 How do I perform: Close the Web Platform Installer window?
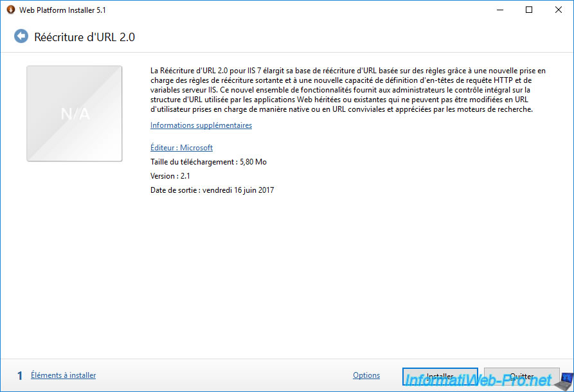[x=559, y=10]
